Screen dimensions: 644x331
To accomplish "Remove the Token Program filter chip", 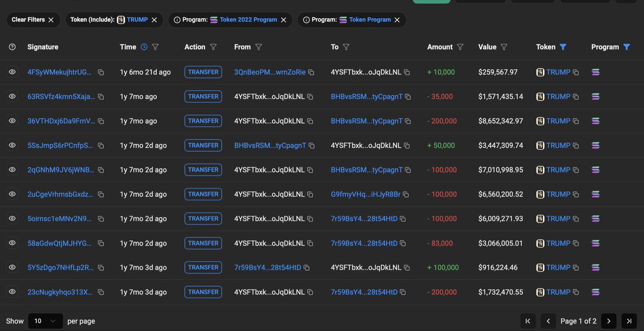I will pyautogui.click(x=397, y=20).
